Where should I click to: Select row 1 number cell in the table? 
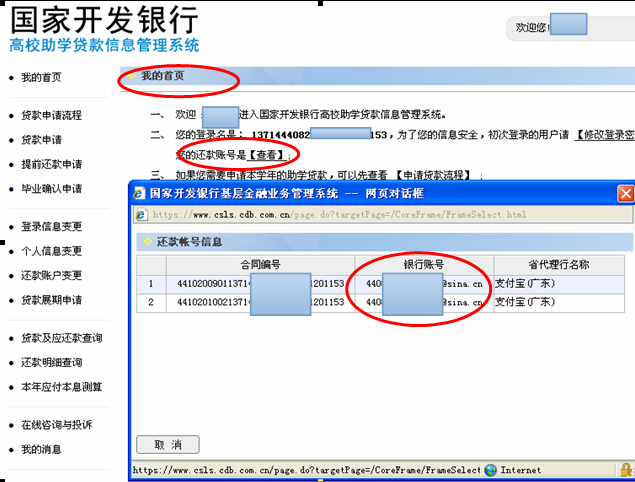151,284
